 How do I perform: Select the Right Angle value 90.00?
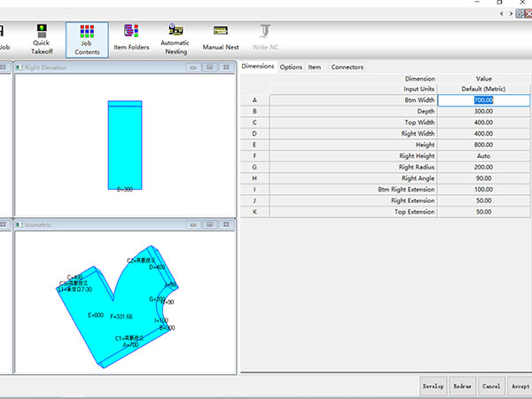click(483, 178)
